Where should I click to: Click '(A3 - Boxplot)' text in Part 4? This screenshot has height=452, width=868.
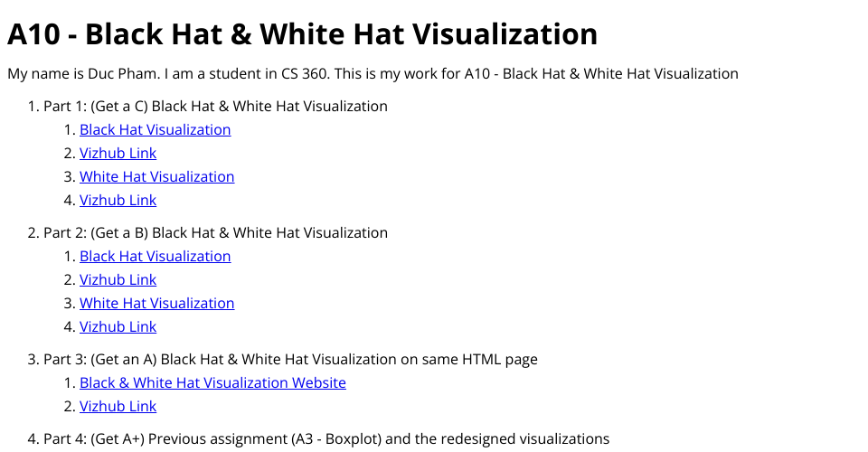pos(338,438)
